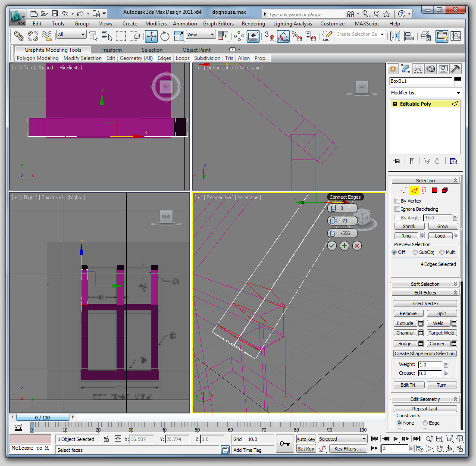Click the object color swatch beside Box011

click(457, 81)
